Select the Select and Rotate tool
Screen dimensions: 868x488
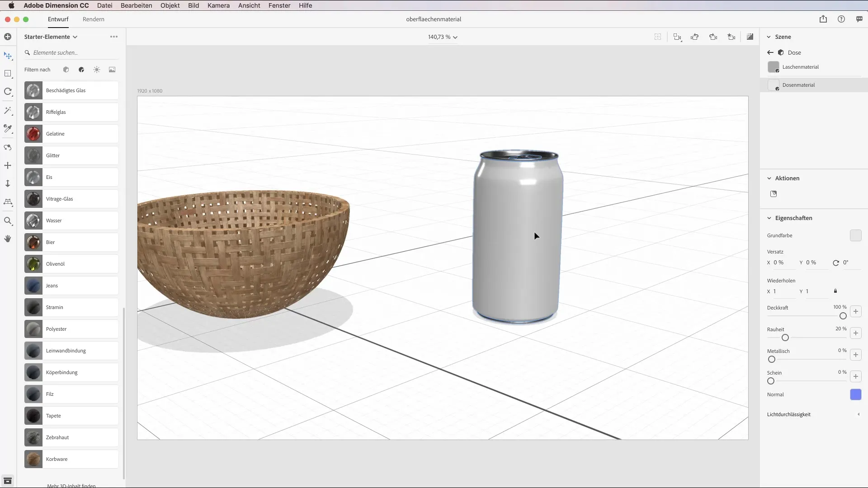tap(8, 92)
